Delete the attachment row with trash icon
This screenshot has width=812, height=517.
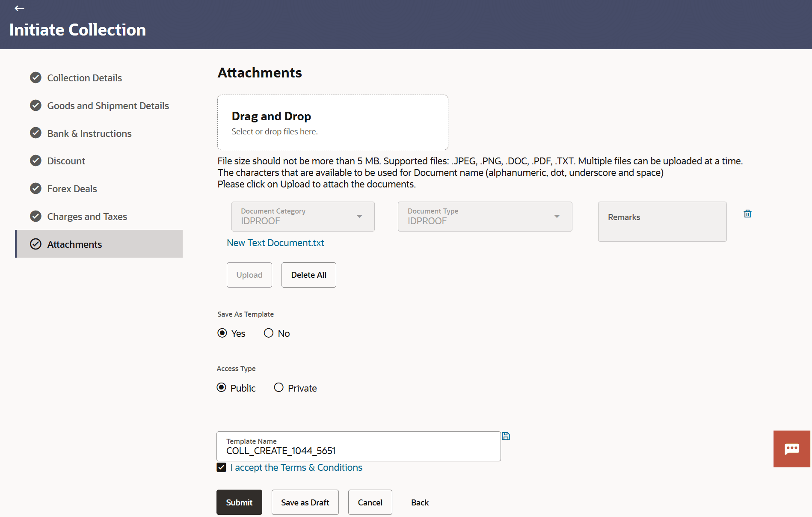747,214
